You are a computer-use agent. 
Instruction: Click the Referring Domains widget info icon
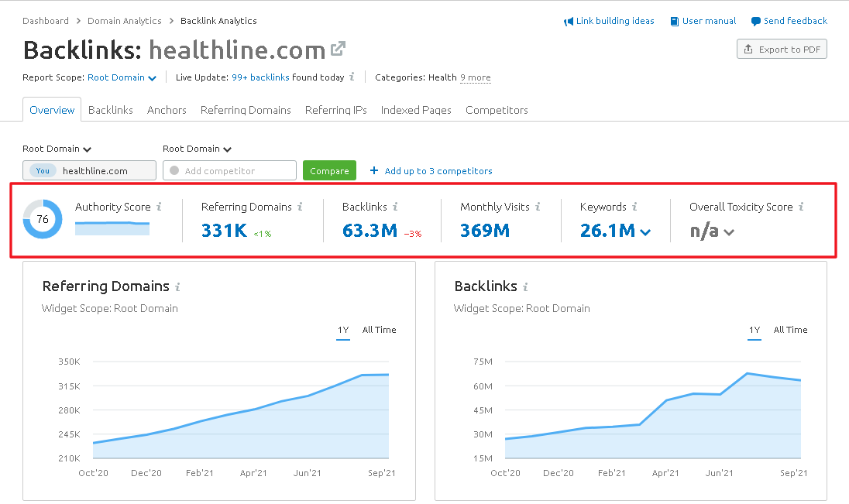pos(179,286)
